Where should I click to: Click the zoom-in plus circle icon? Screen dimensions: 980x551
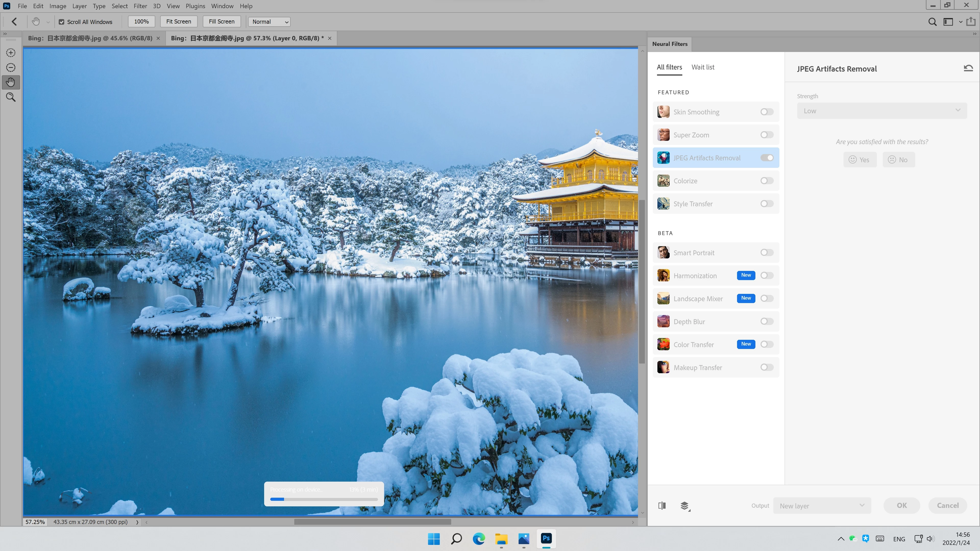(x=11, y=53)
